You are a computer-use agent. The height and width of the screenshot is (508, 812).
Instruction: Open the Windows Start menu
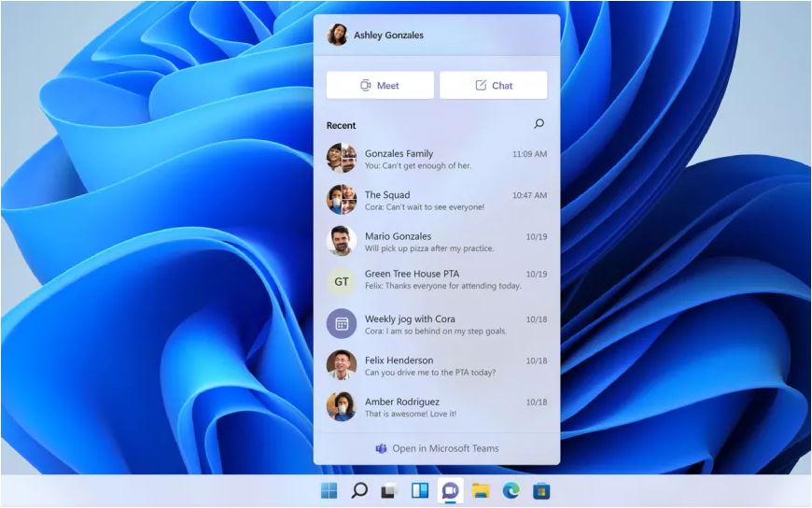(329, 490)
